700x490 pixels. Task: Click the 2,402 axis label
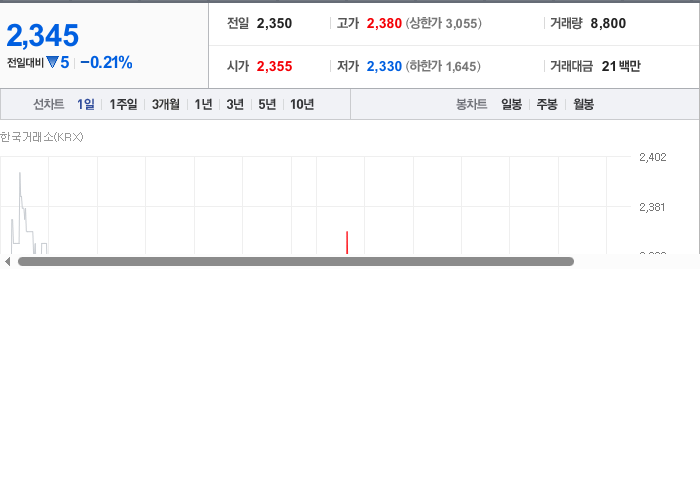coord(653,157)
